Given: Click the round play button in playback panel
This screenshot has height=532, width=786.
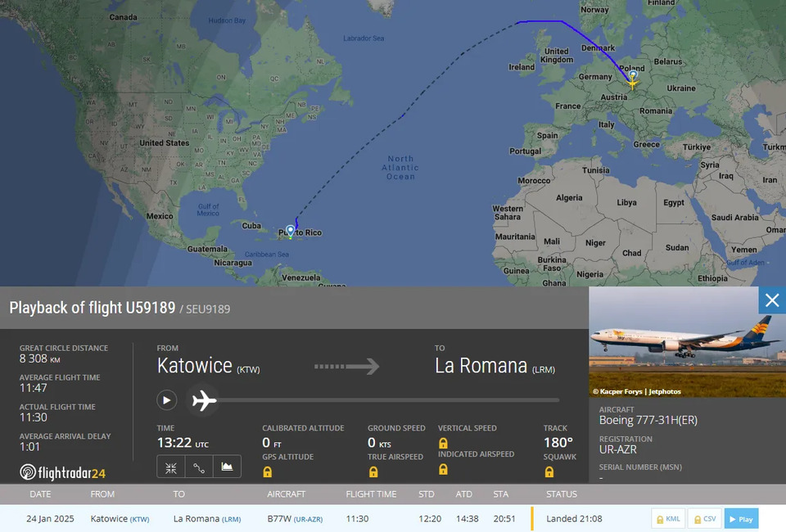Looking at the screenshot, I should coord(166,400).
